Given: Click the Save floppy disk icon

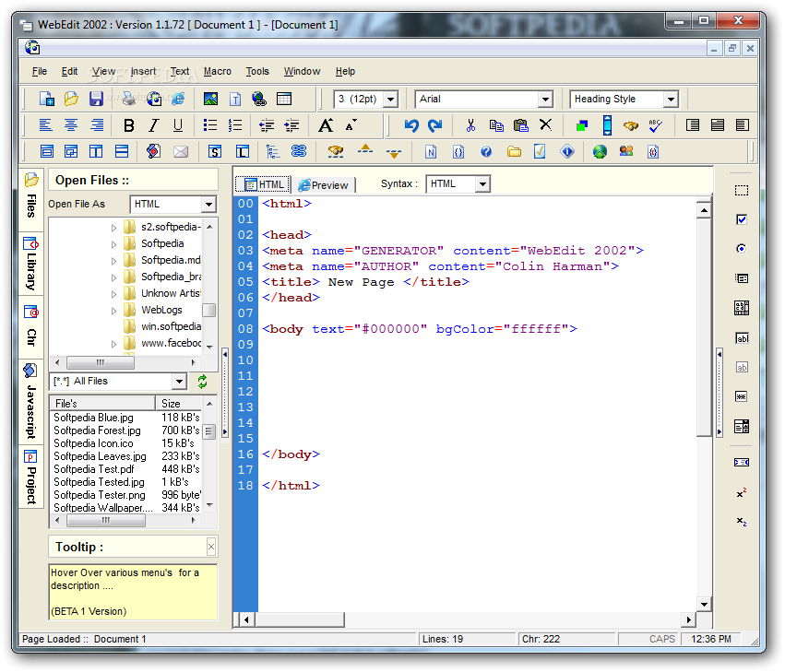Looking at the screenshot, I should [96, 99].
